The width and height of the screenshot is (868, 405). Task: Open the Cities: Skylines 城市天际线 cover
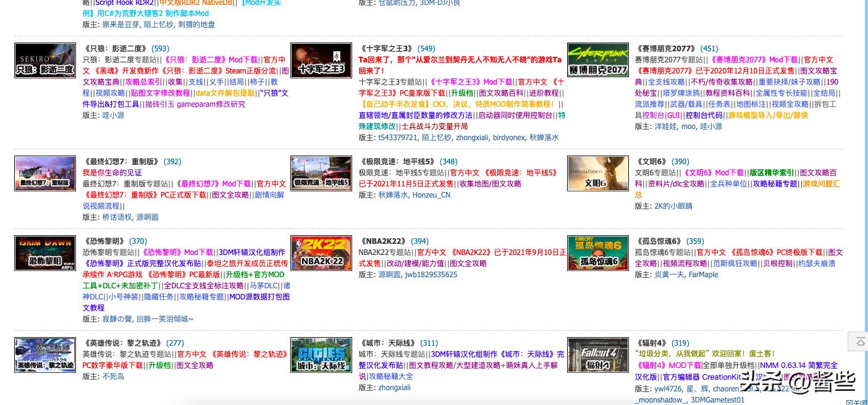[x=321, y=354]
